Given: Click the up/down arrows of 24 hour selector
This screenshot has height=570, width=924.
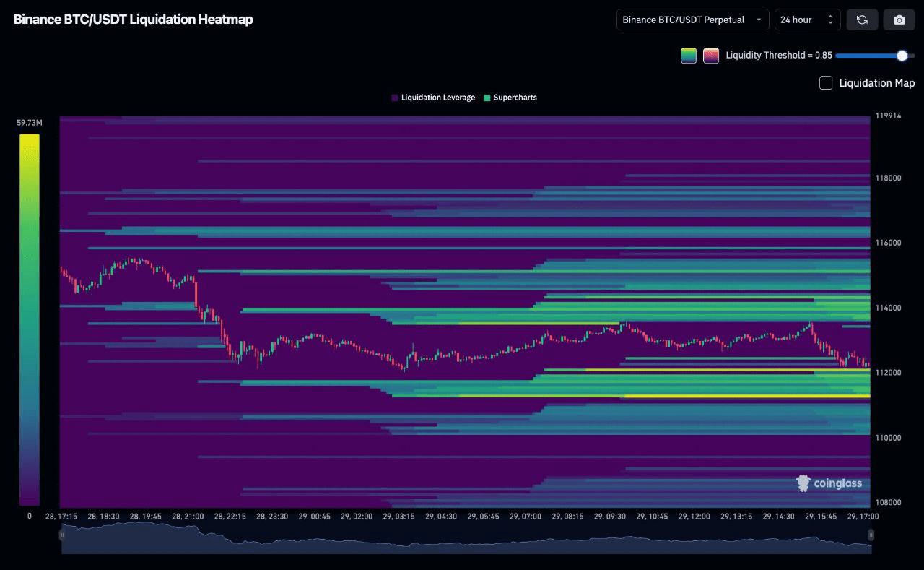Looking at the screenshot, I should [x=830, y=20].
